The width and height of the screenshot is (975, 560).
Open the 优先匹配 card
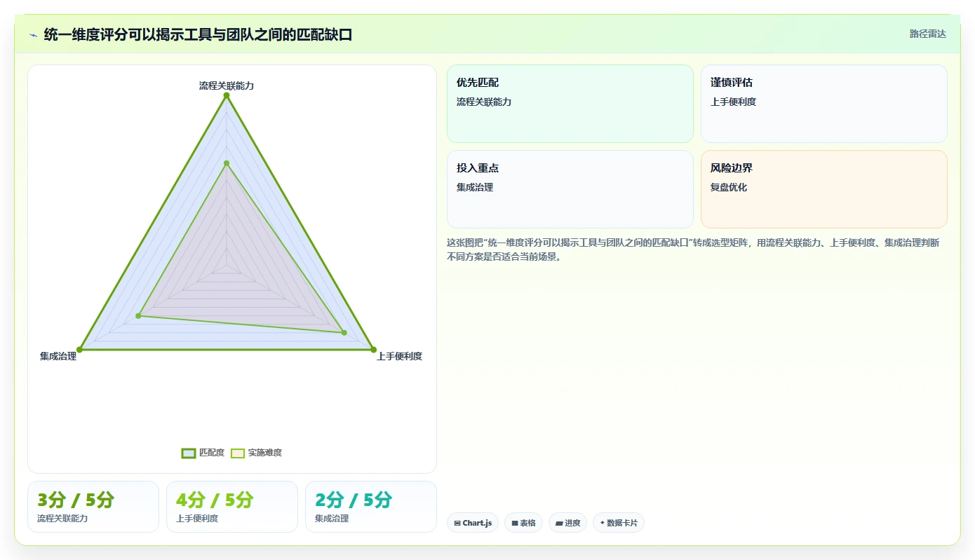point(570,104)
